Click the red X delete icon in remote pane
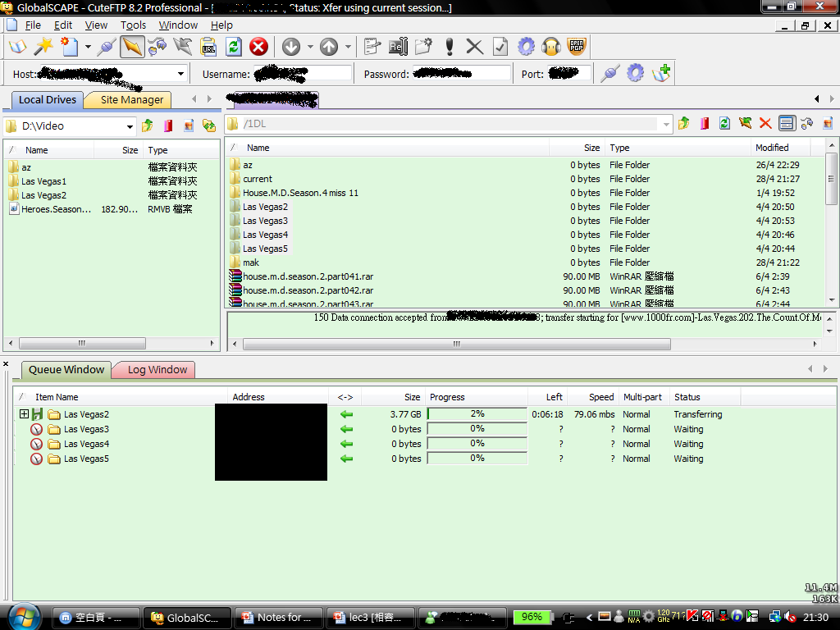Viewport: 840px width, 630px height. click(x=765, y=124)
